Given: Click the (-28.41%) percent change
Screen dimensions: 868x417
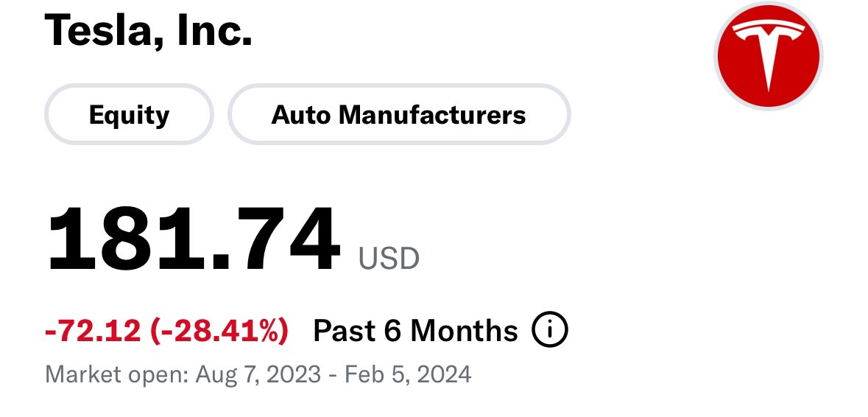Looking at the screenshot, I should [x=219, y=331].
